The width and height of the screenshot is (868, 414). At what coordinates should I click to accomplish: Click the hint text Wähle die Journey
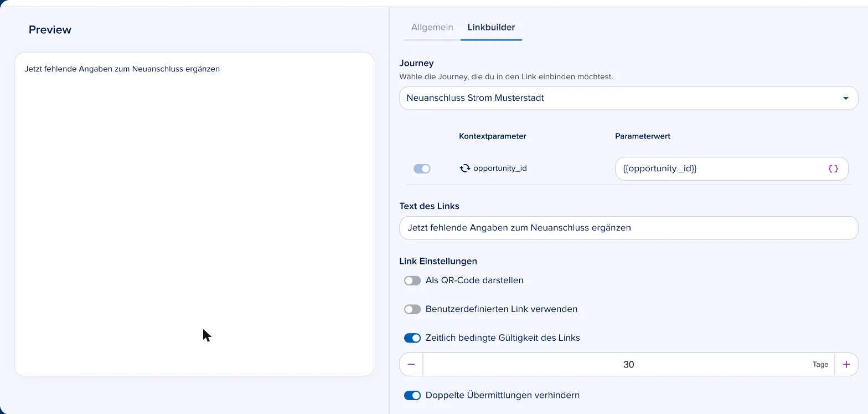pyautogui.click(x=507, y=77)
